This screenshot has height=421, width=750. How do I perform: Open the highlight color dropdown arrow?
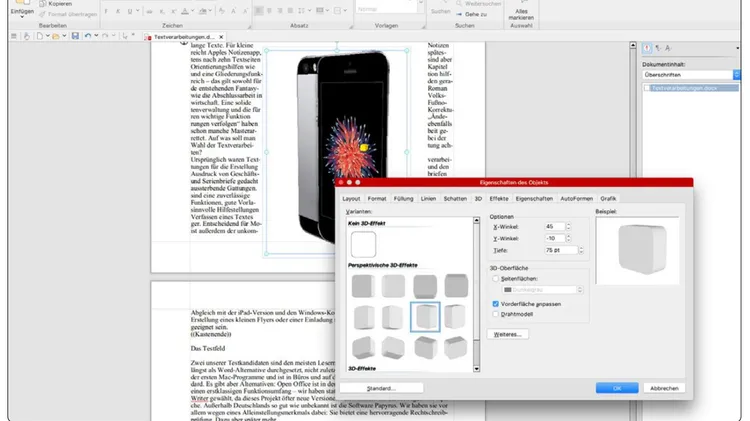211,11
